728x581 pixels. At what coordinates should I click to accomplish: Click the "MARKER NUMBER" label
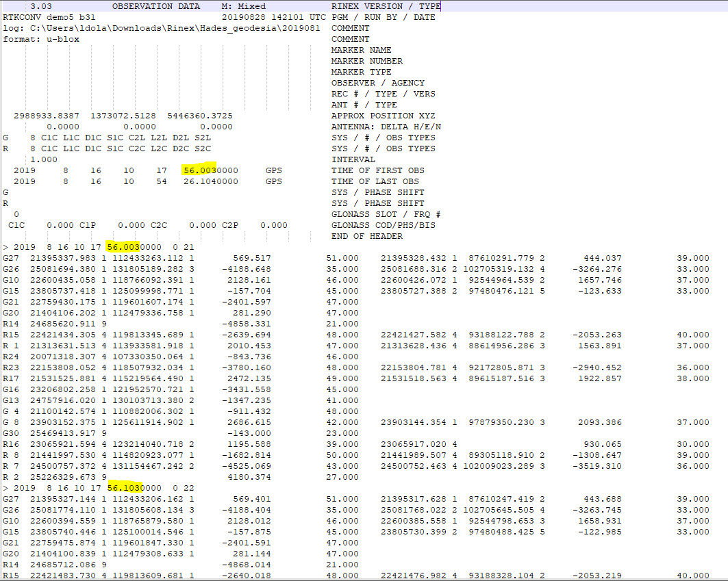pos(367,62)
